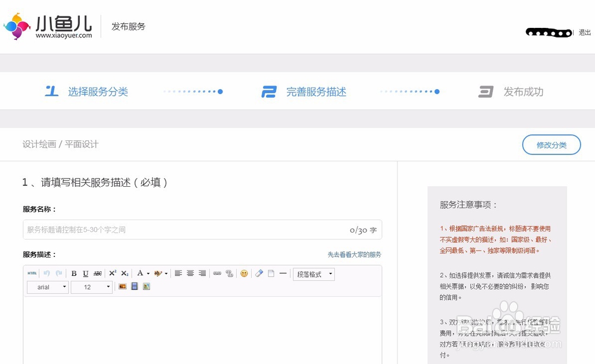Open the 发布服务 menu item
595x364 pixels.
pyautogui.click(x=127, y=26)
